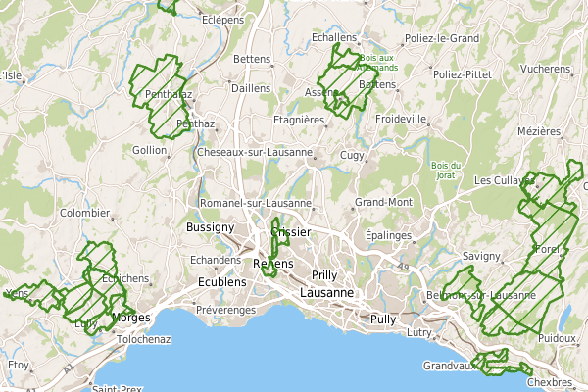Screen dimensions: 588x392
Task: Click the Cheseaux-sur-Lausanne label
Action: [x=255, y=152]
